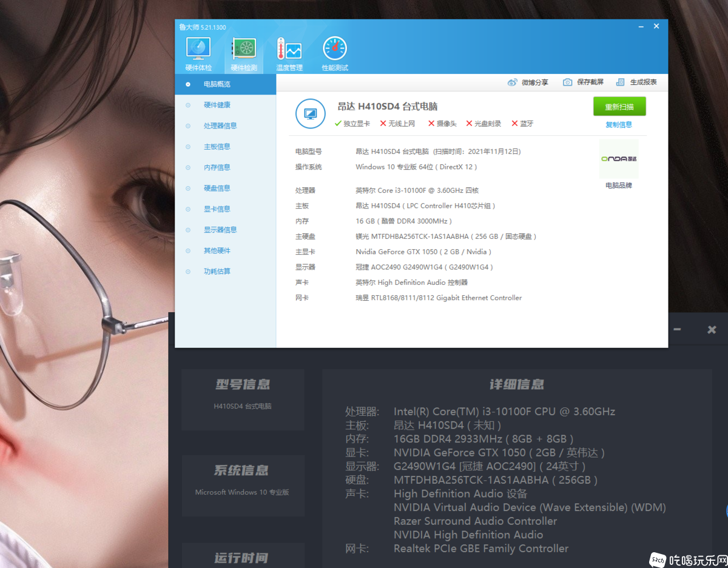Click the 运行时间 panel header

tap(241, 558)
